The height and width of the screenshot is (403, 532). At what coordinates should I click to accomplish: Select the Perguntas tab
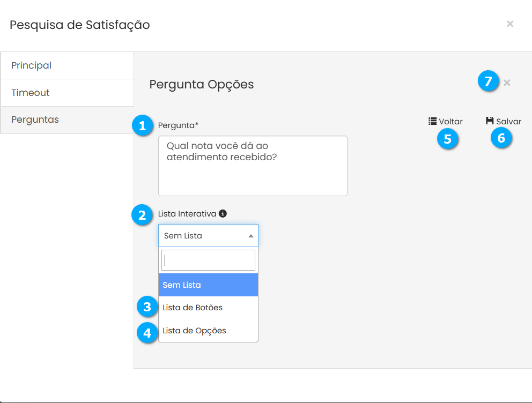tap(67, 120)
